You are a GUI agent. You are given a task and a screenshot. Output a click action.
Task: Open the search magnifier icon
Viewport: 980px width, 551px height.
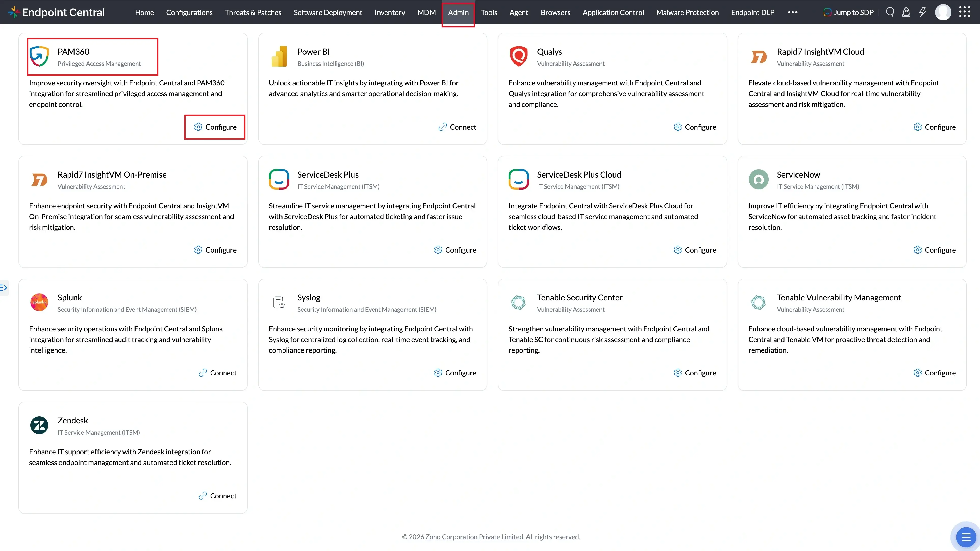pyautogui.click(x=890, y=12)
